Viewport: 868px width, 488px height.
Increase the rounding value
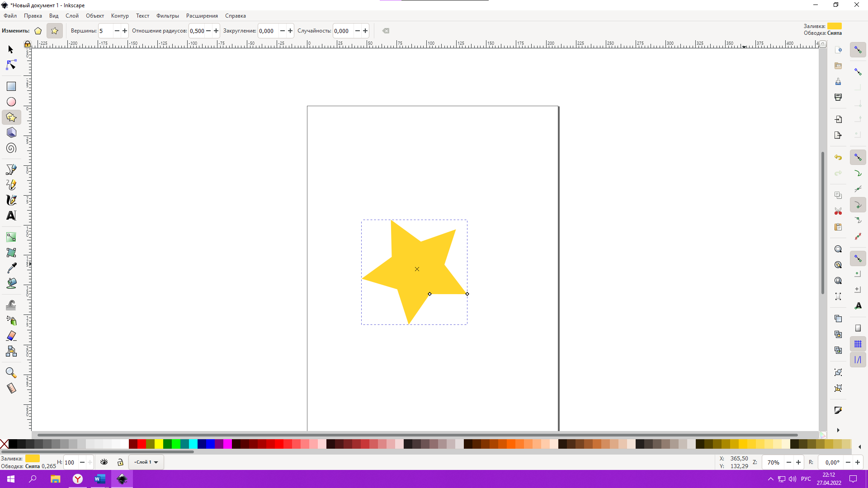[290, 31]
